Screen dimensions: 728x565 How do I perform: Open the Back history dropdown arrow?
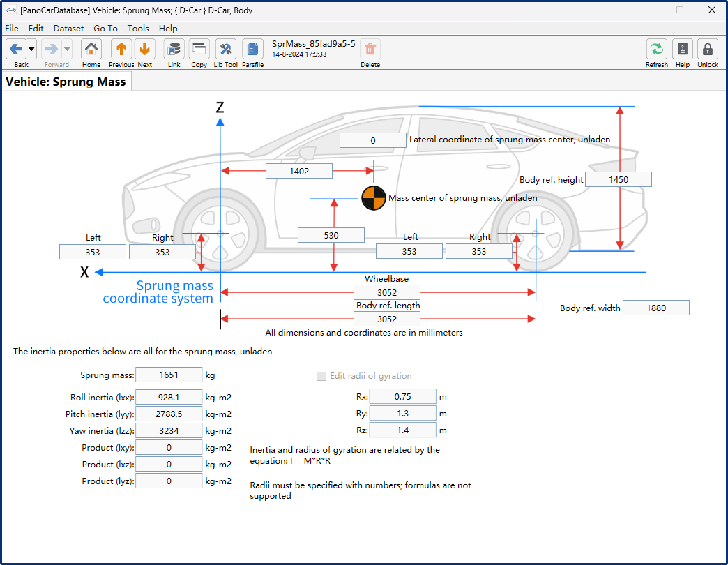click(31, 49)
